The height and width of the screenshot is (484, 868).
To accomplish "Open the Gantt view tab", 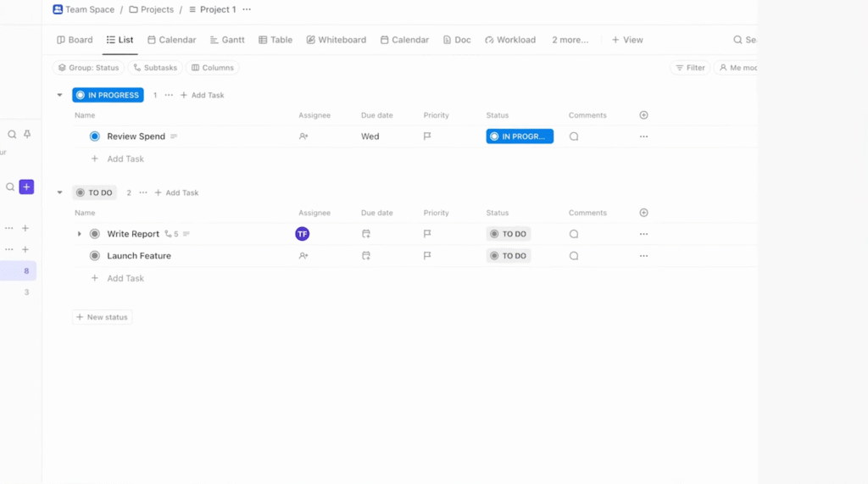I will [x=227, y=40].
